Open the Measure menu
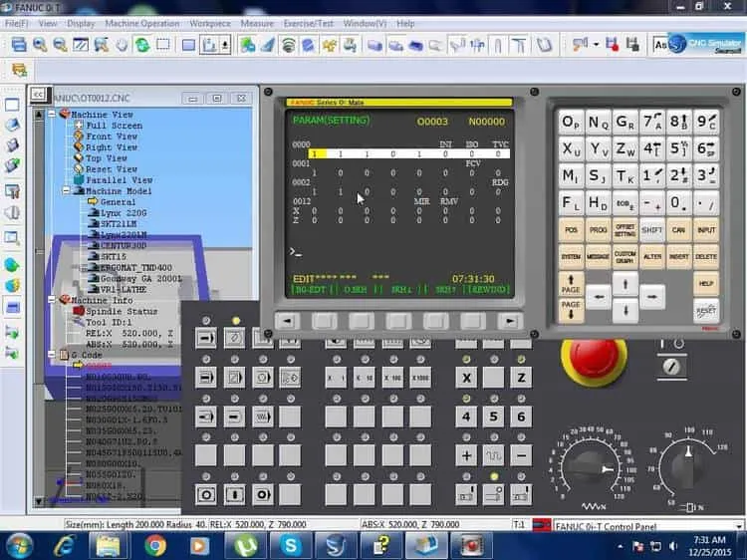The width and height of the screenshot is (747, 560). click(257, 23)
